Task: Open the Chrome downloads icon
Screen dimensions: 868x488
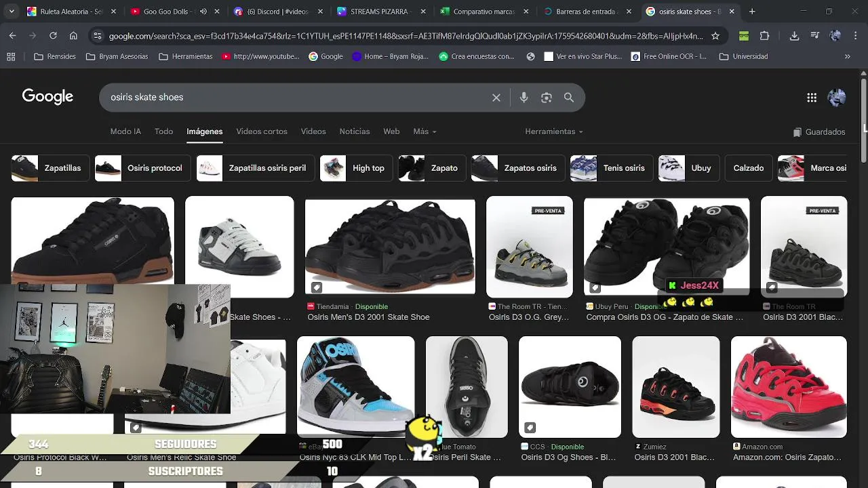Action: pyautogui.click(x=794, y=36)
